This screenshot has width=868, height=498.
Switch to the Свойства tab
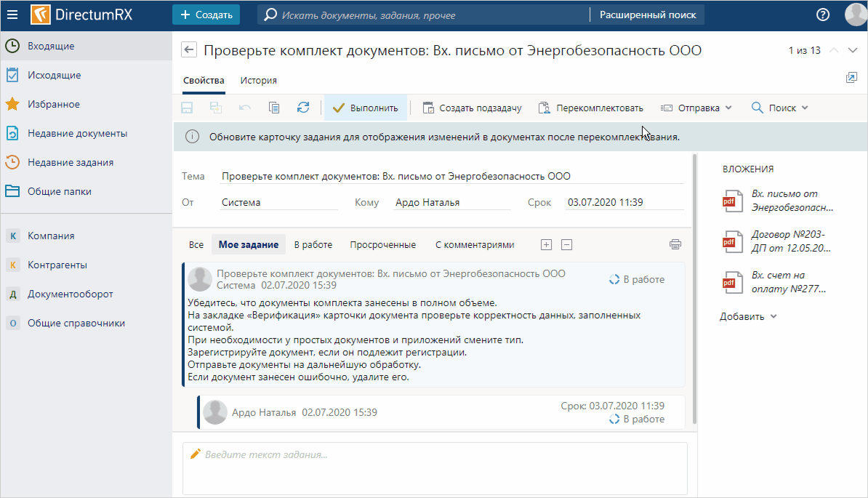pyautogui.click(x=204, y=81)
